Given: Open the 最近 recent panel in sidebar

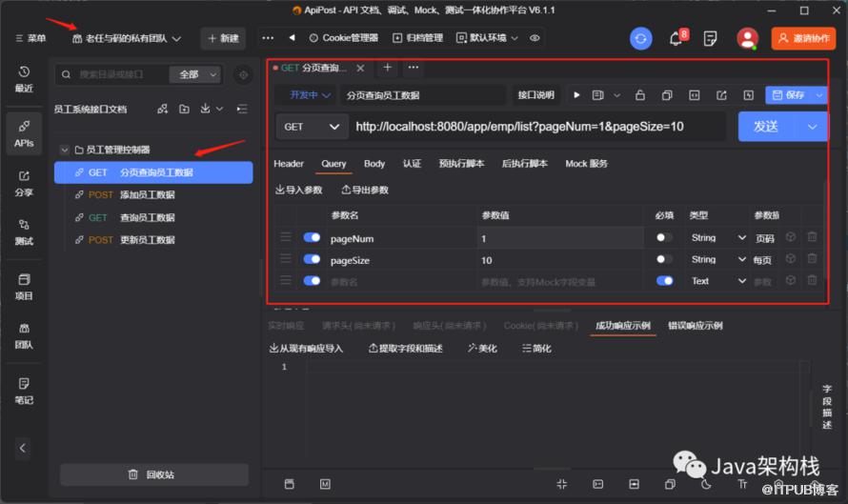Looking at the screenshot, I should tap(24, 79).
